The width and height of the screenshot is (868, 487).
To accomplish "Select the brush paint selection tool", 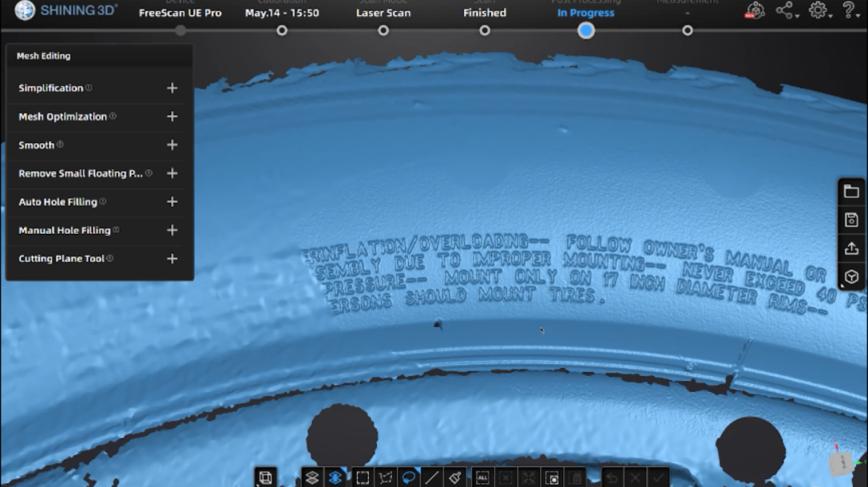I will coord(455,477).
